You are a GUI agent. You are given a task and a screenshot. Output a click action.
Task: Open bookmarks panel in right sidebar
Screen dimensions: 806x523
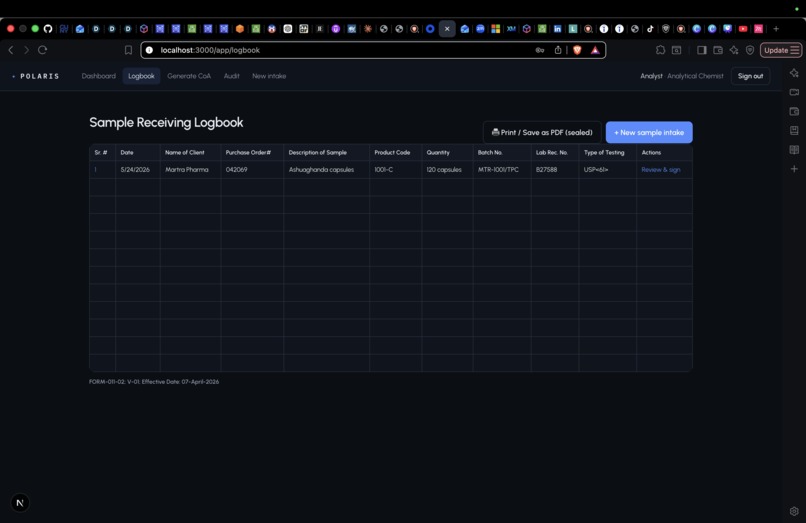click(x=794, y=131)
